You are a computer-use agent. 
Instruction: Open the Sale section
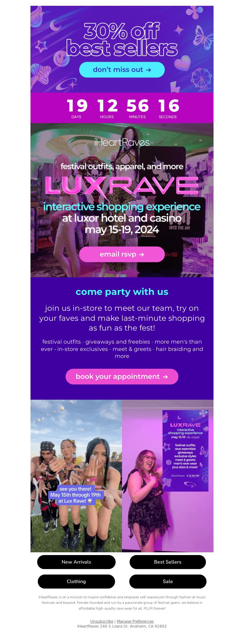[168, 581]
